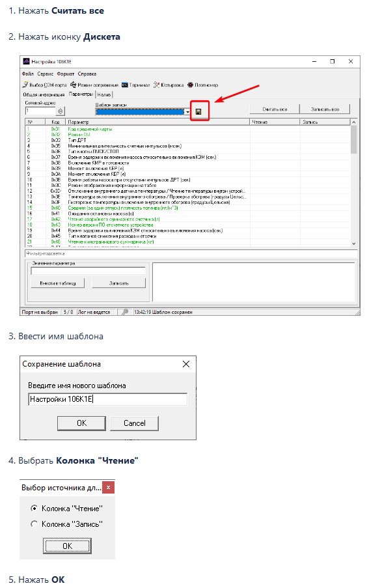Click the network address spinner button
367x588 pixels.
coord(61,111)
